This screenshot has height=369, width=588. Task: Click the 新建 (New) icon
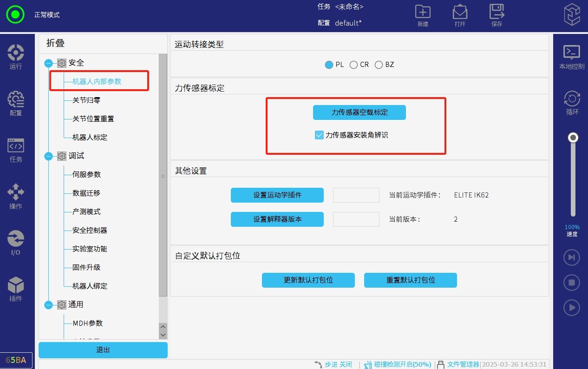tap(423, 15)
